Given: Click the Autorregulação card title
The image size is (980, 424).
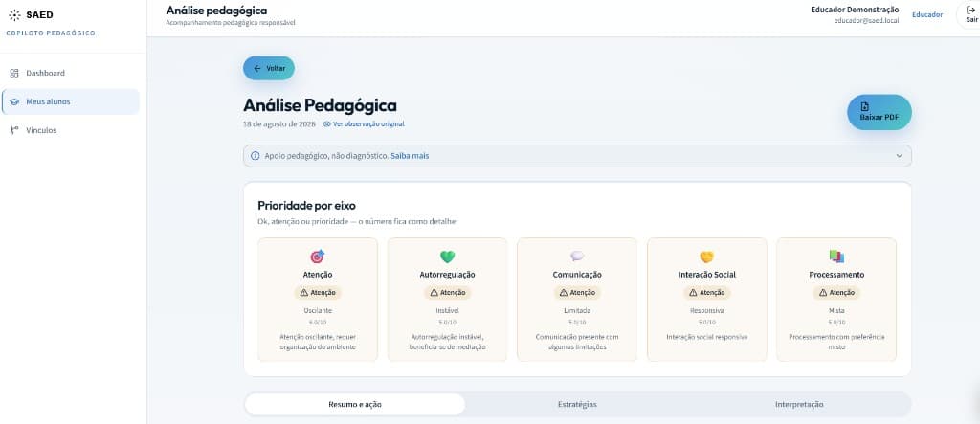Looking at the screenshot, I should [x=448, y=275].
